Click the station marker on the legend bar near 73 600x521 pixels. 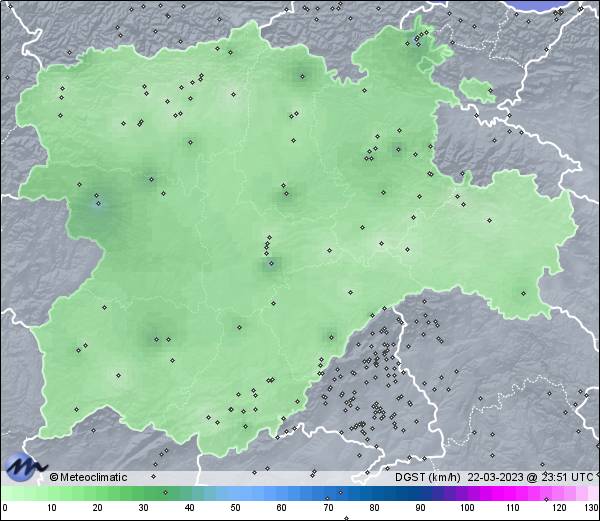click(341, 492)
